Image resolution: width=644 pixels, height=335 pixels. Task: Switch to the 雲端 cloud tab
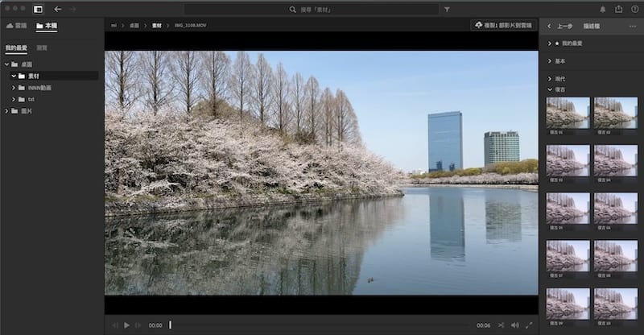click(16, 26)
